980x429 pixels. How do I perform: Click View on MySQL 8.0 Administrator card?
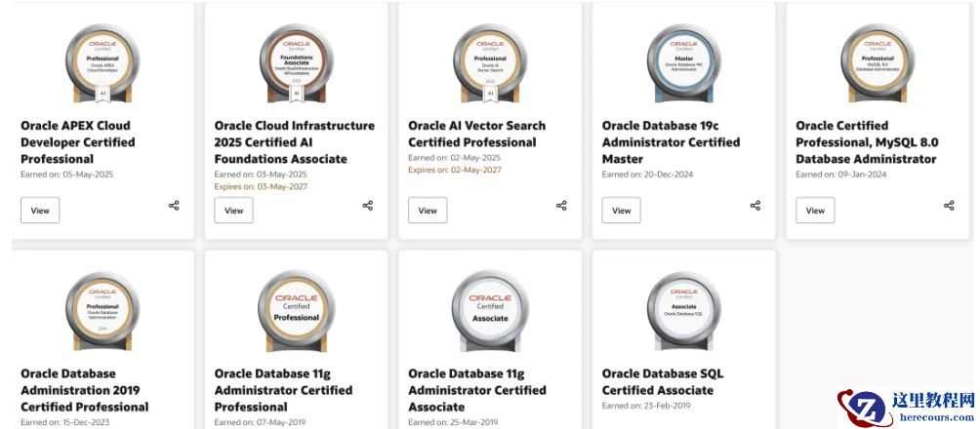pos(815,210)
